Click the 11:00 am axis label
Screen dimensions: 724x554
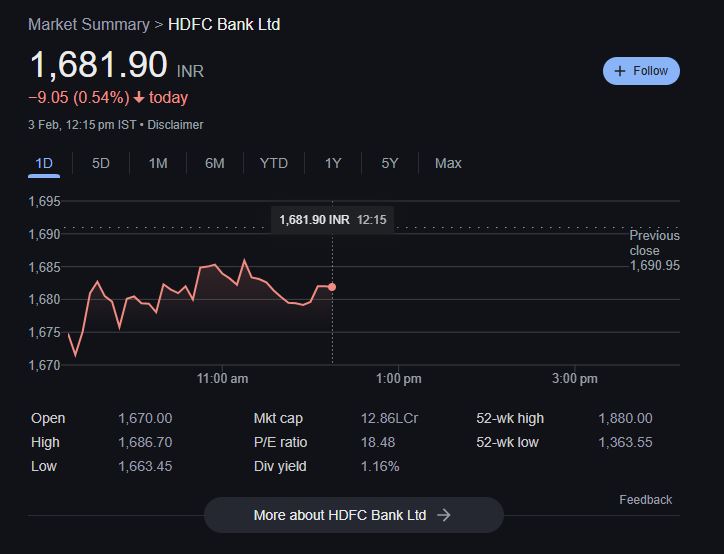tap(222, 379)
